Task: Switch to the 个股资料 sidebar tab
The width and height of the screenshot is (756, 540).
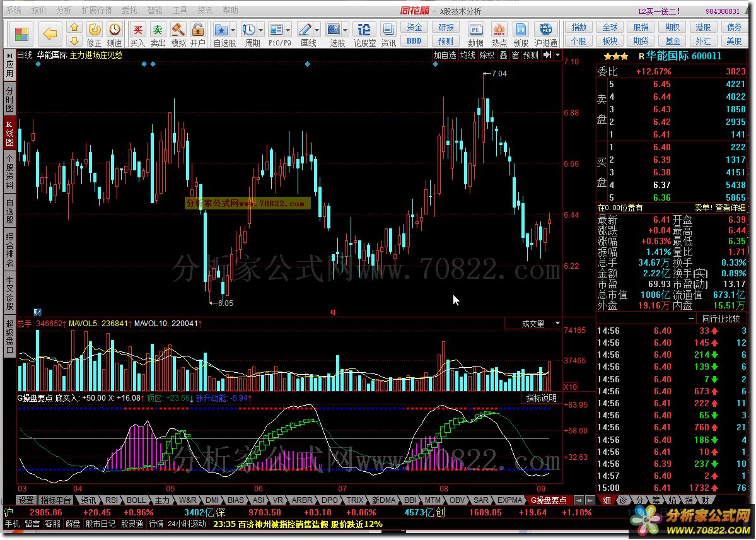Action: click(x=9, y=172)
